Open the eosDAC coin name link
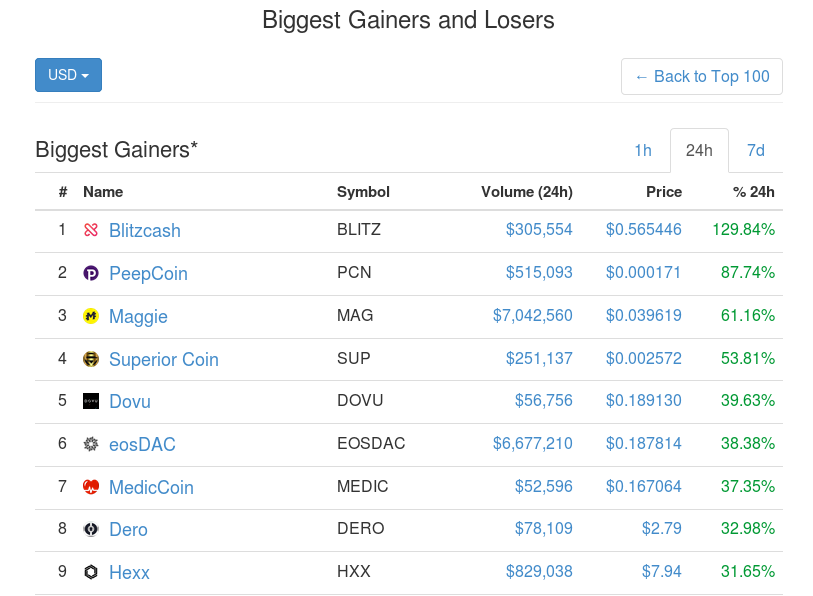813x596 pixels. point(142,445)
